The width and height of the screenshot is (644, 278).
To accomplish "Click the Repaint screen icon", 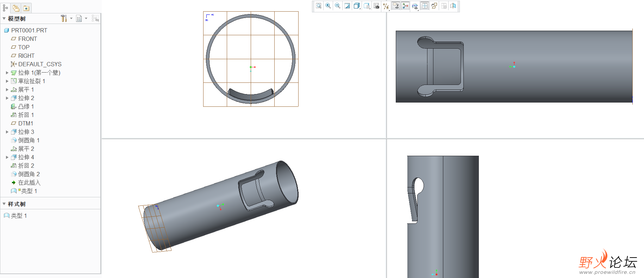I will pyautogui.click(x=347, y=6).
